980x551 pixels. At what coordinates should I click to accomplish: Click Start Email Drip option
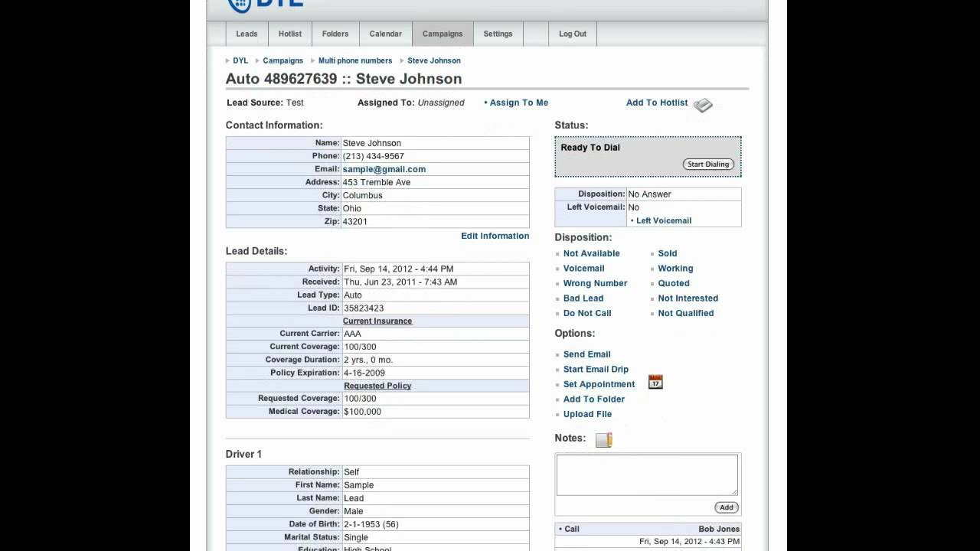click(x=596, y=369)
